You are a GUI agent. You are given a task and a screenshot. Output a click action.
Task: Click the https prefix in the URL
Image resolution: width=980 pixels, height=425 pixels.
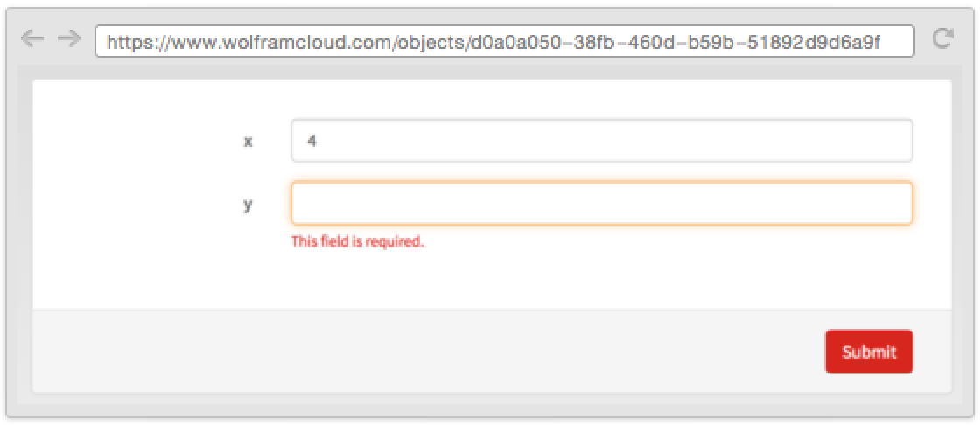click(x=129, y=41)
